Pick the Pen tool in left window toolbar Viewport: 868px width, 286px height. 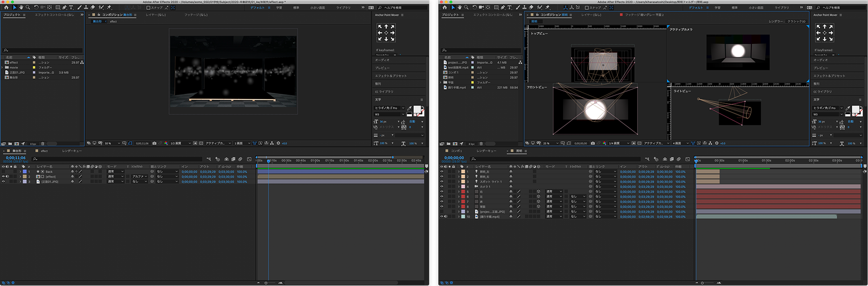click(x=64, y=7)
